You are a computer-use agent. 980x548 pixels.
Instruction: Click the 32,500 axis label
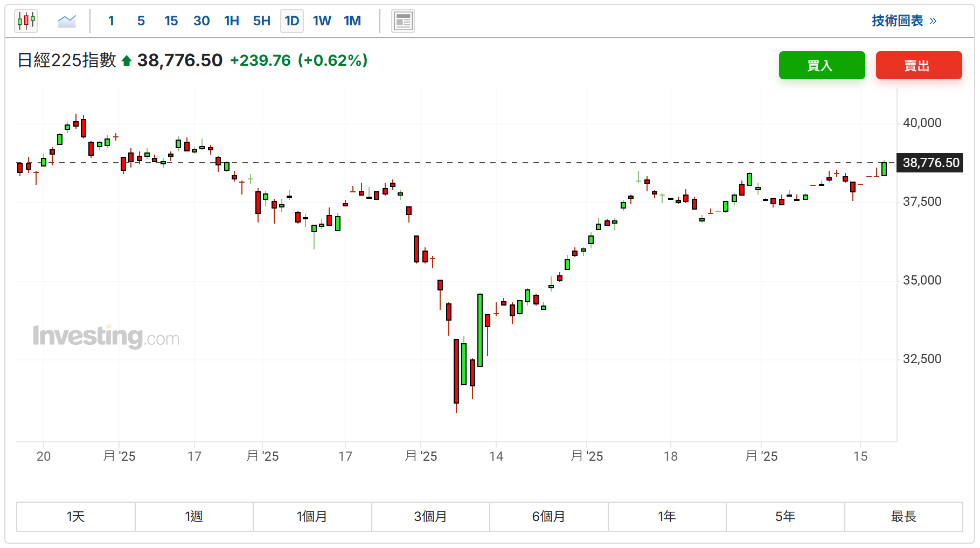pos(922,359)
